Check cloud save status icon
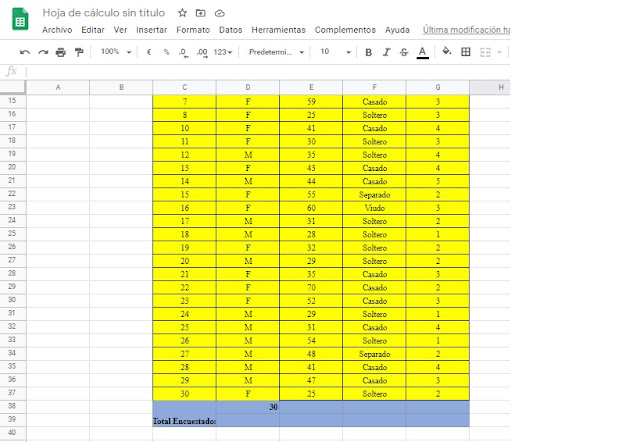Image resolution: width=640 pixels, height=442 pixels. tap(220, 13)
